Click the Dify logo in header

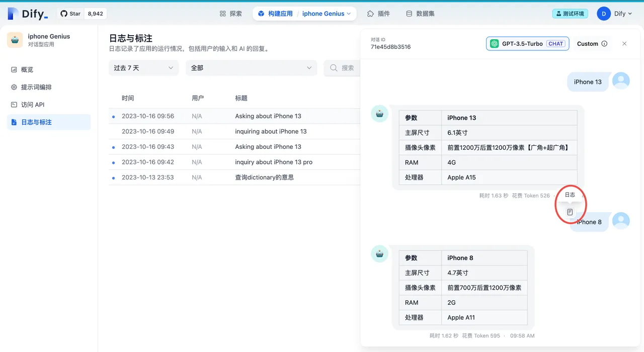28,14
